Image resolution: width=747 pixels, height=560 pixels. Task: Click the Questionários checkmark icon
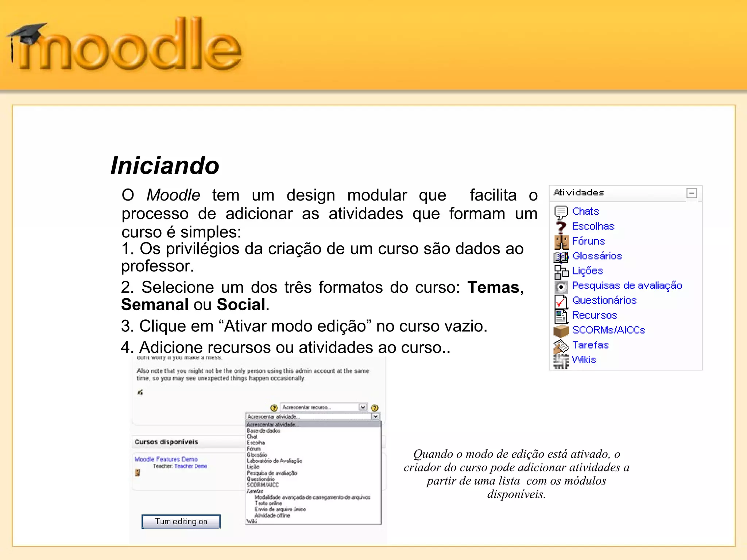[x=561, y=301]
